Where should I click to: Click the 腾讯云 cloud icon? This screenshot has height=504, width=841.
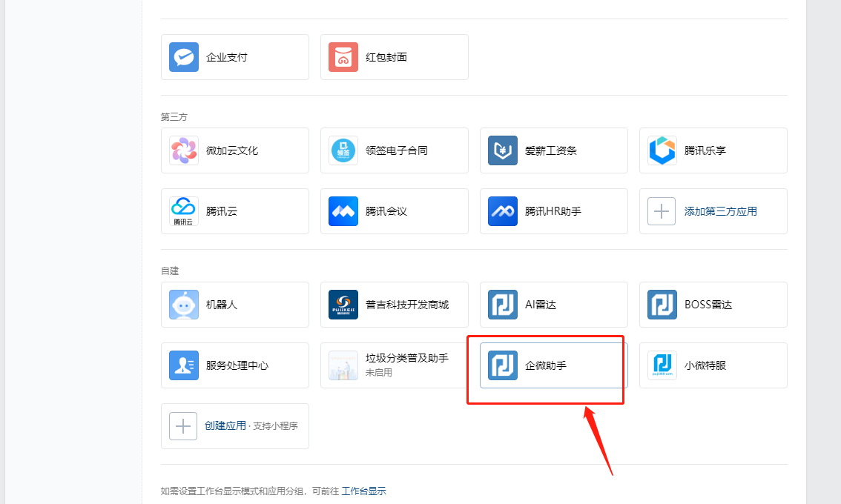pyautogui.click(x=184, y=211)
